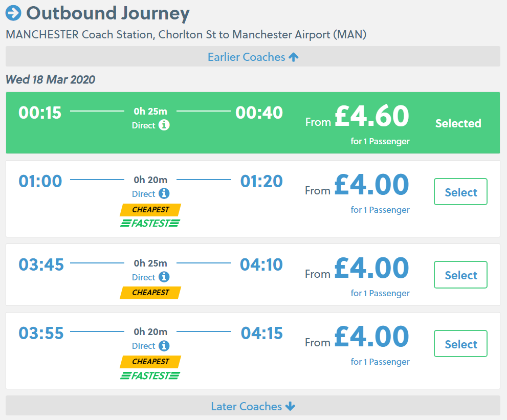The width and height of the screenshot is (507, 420).
Task: Click down arrow beside Later Coaches
Action: click(x=290, y=406)
